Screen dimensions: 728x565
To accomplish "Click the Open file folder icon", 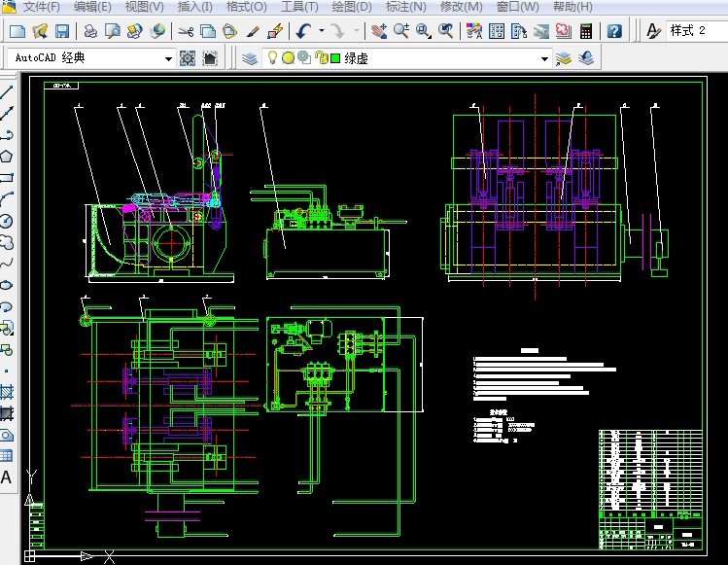I will (x=40, y=31).
